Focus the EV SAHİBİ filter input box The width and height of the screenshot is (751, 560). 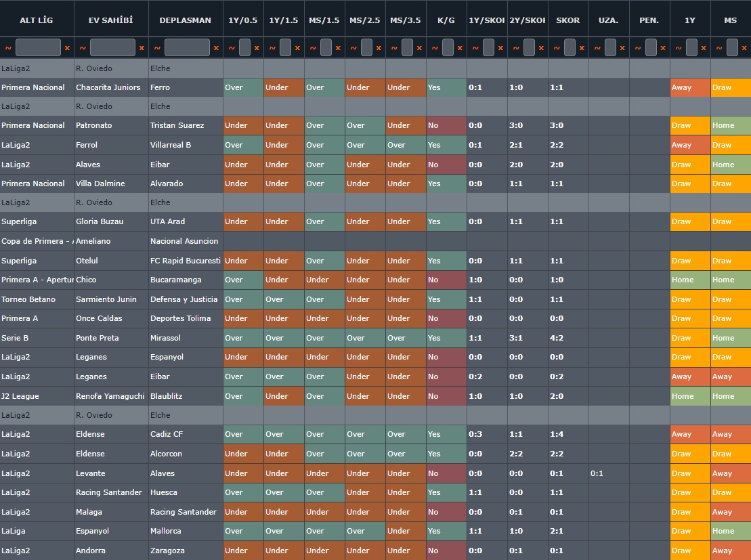tap(112, 47)
